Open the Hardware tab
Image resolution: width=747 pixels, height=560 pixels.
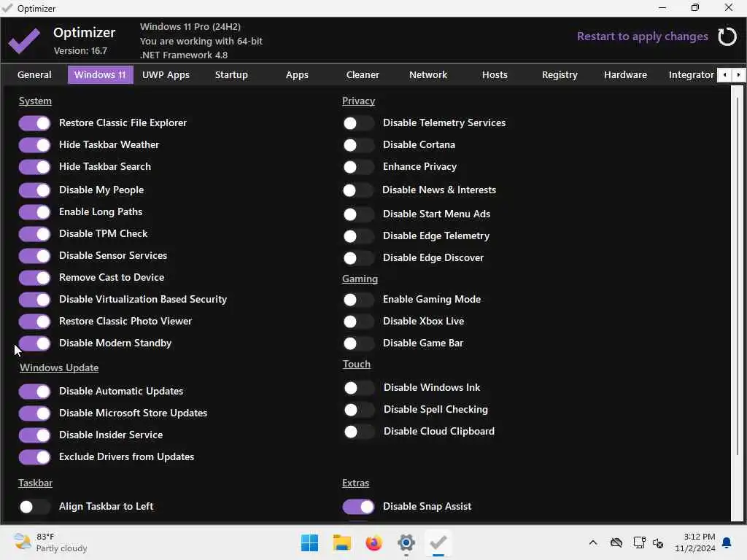tap(625, 75)
